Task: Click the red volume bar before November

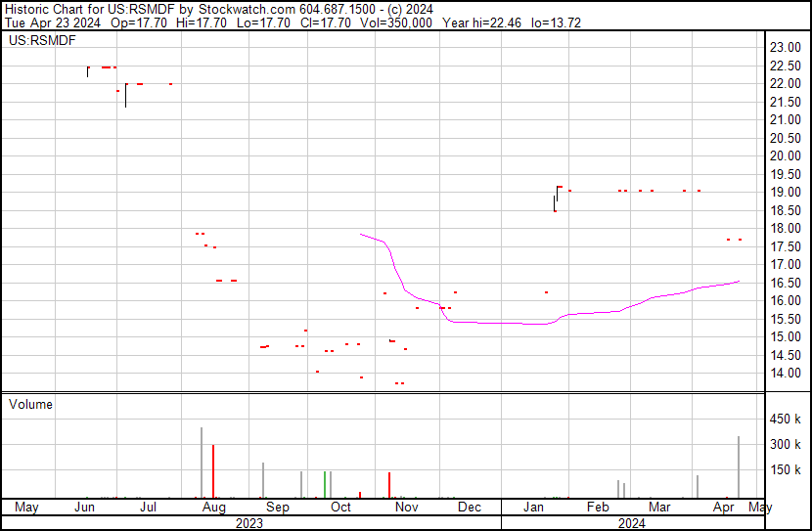Action: (389, 484)
